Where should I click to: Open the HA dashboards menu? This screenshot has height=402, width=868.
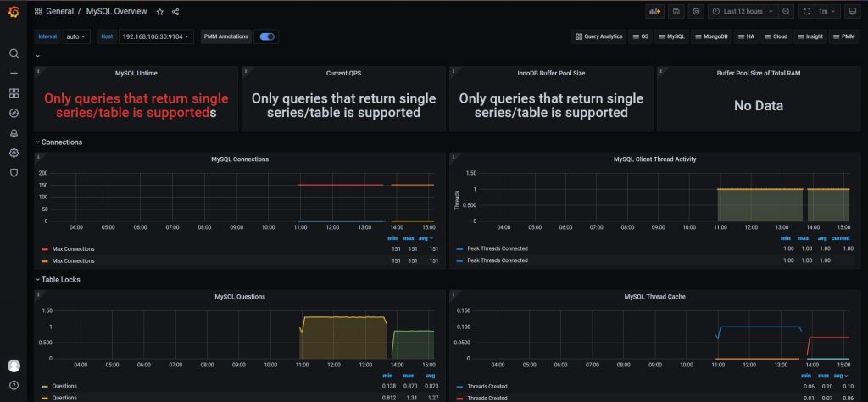(x=746, y=36)
